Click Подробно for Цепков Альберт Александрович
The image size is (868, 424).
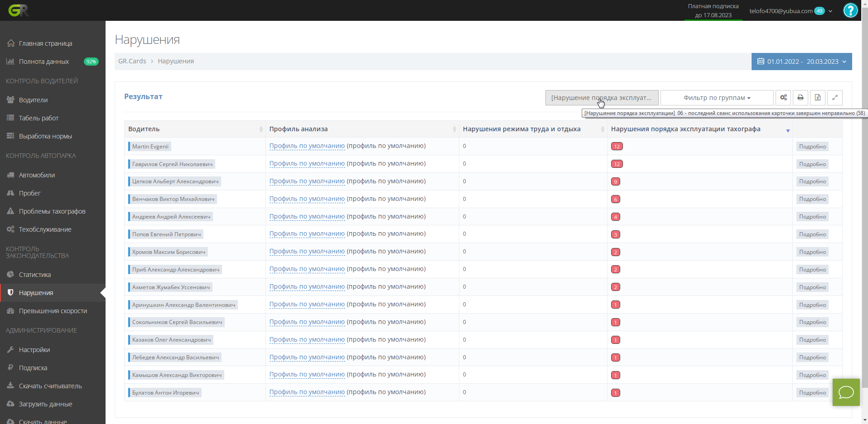pyautogui.click(x=812, y=181)
